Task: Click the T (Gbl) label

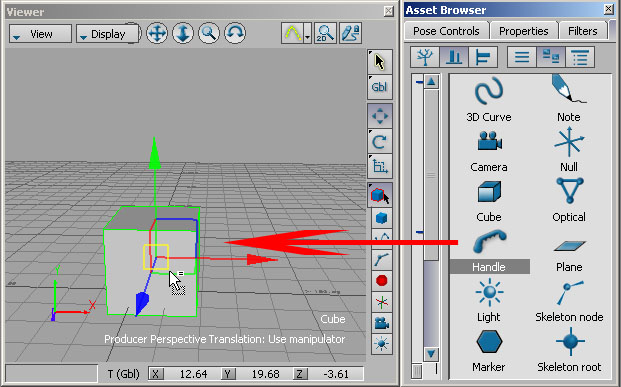Action: [x=123, y=374]
